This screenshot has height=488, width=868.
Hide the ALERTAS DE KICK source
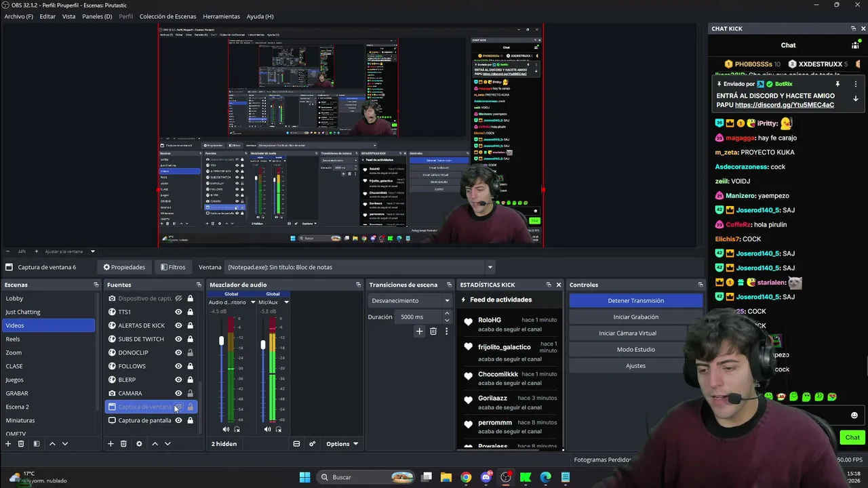tap(178, 325)
